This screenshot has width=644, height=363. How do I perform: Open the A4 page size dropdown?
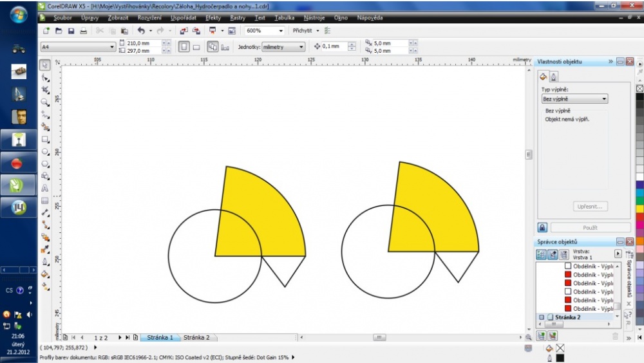(x=78, y=47)
